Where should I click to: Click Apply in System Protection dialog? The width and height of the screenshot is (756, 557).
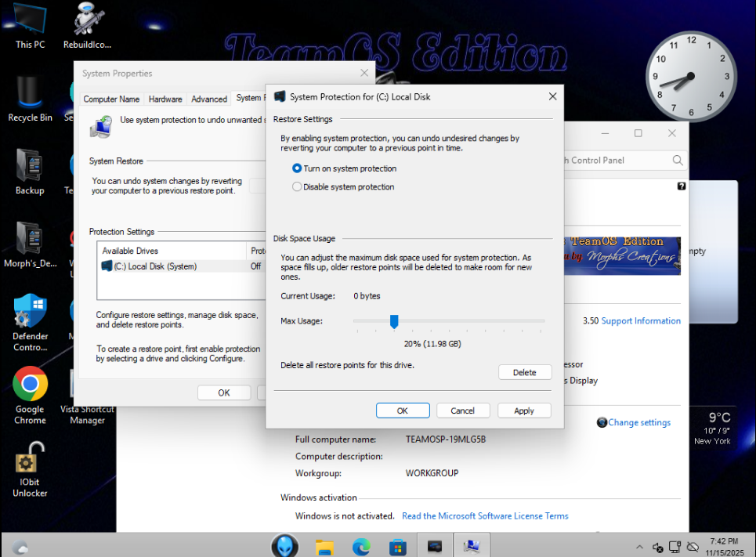pyautogui.click(x=524, y=411)
